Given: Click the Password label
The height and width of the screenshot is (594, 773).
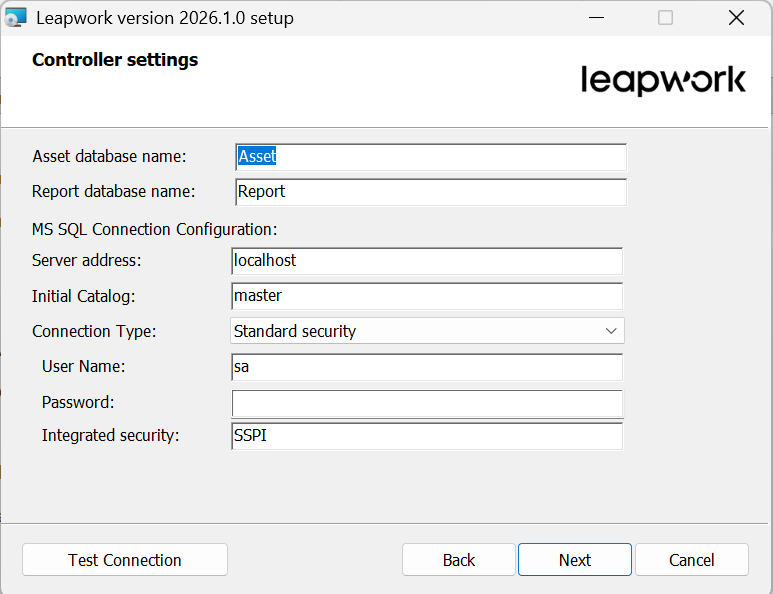Looking at the screenshot, I should point(78,402).
